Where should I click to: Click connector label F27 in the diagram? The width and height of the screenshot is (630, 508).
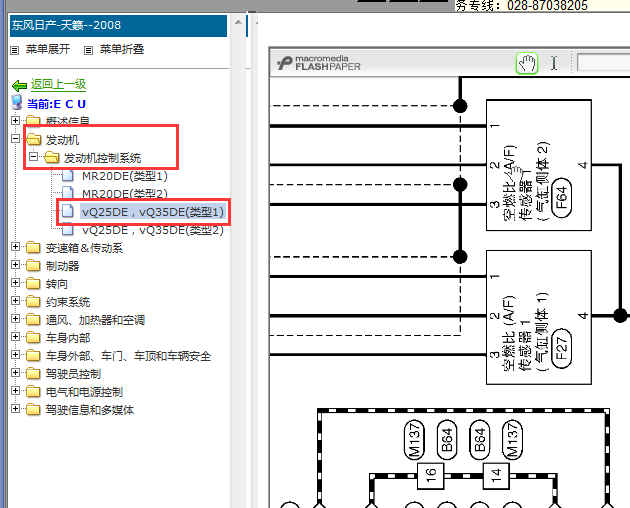click(x=561, y=348)
